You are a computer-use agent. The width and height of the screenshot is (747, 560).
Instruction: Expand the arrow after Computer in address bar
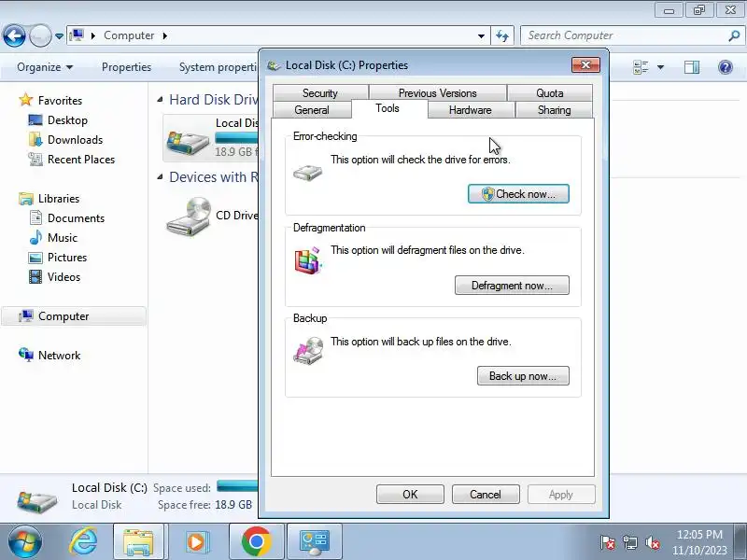pyautogui.click(x=165, y=35)
